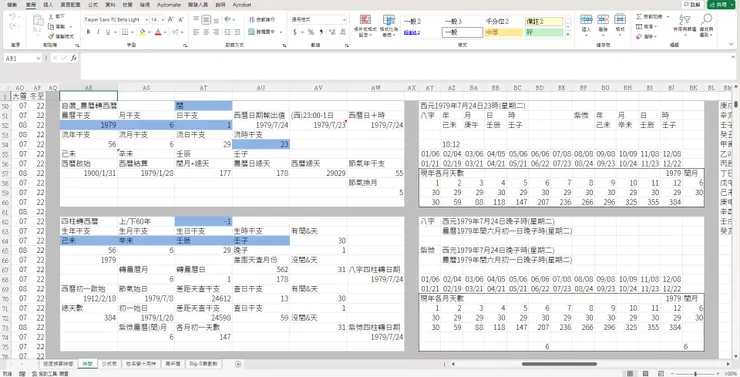This screenshot has width=740, height=377.
Task: Apply the 好 (Good) cell style
Action: [x=544, y=33]
